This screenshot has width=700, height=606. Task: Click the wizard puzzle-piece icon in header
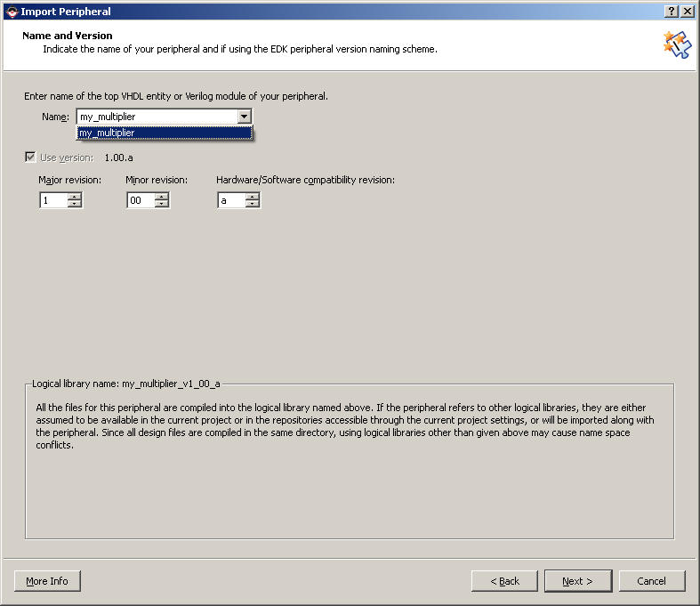pos(677,44)
